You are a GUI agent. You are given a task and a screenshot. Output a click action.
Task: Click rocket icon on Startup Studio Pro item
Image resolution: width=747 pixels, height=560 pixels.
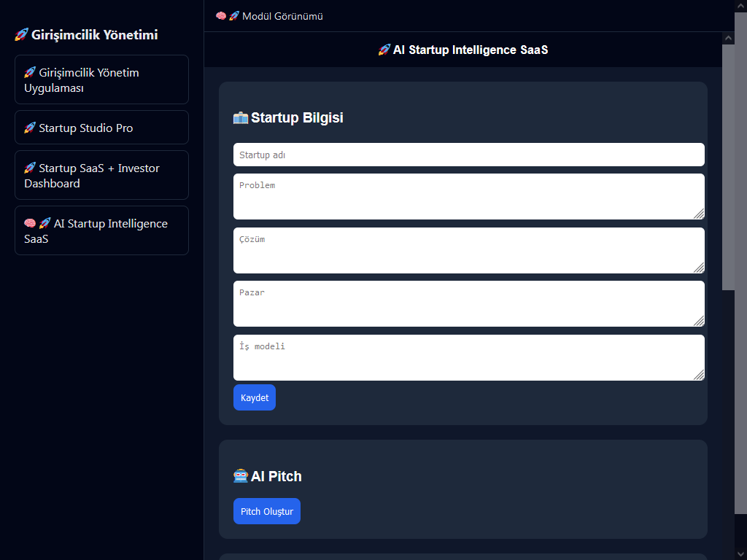[x=30, y=128]
